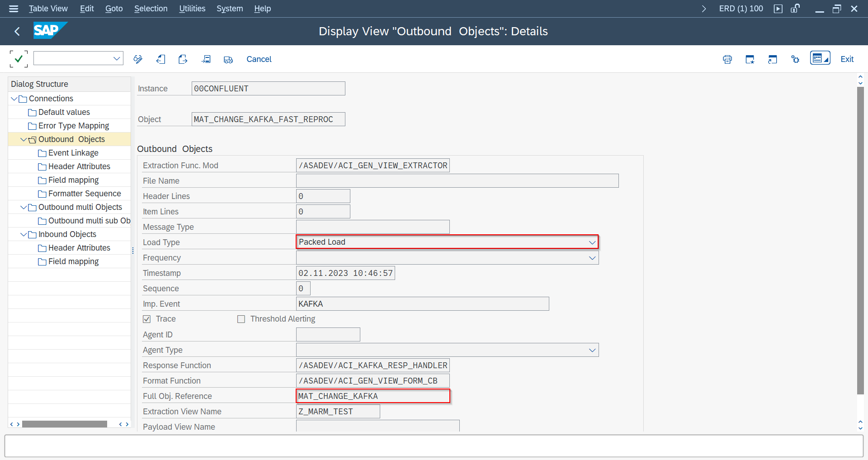Collapse Outbound multi Objects node
868x460 pixels.
(x=24, y=207)
